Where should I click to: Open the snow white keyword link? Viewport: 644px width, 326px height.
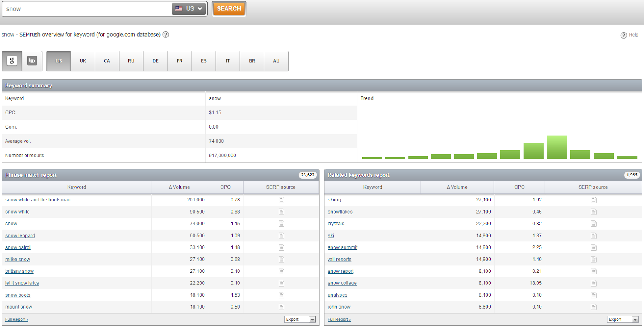point(17,212)
